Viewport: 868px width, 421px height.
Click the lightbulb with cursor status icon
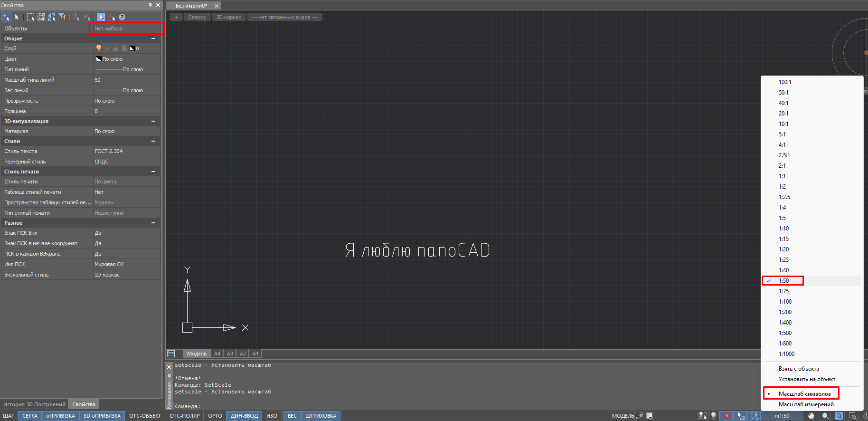point(703,416)
